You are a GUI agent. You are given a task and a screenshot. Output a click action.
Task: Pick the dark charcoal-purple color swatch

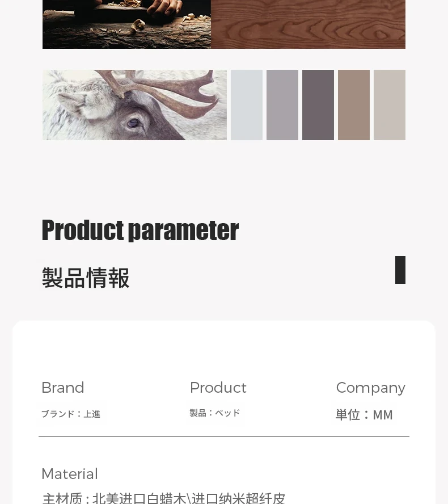[x=318, y=105]
